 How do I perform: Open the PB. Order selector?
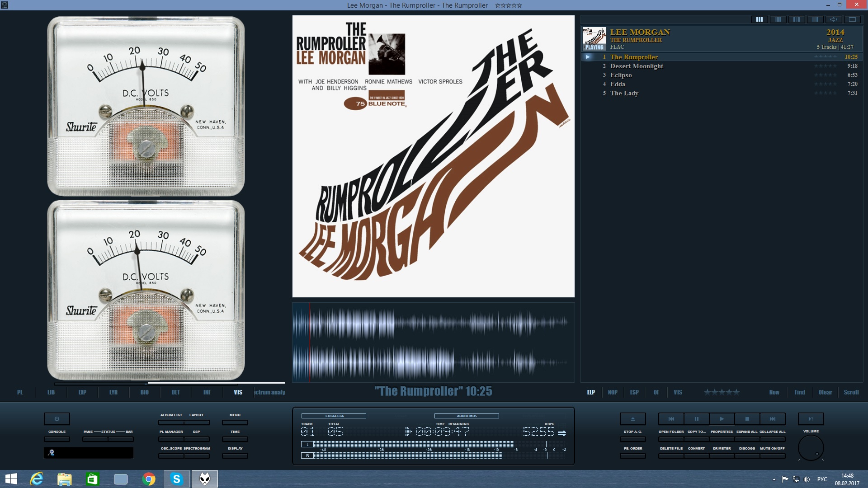pos(632,455)
